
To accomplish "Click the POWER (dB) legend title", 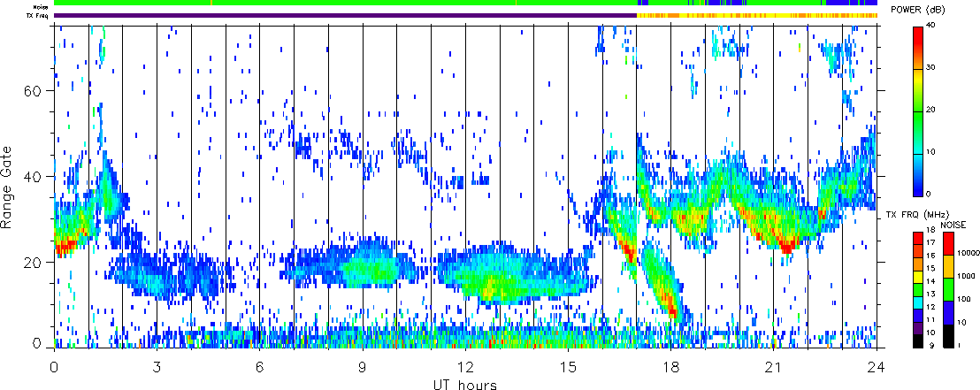I will point(919,10).
